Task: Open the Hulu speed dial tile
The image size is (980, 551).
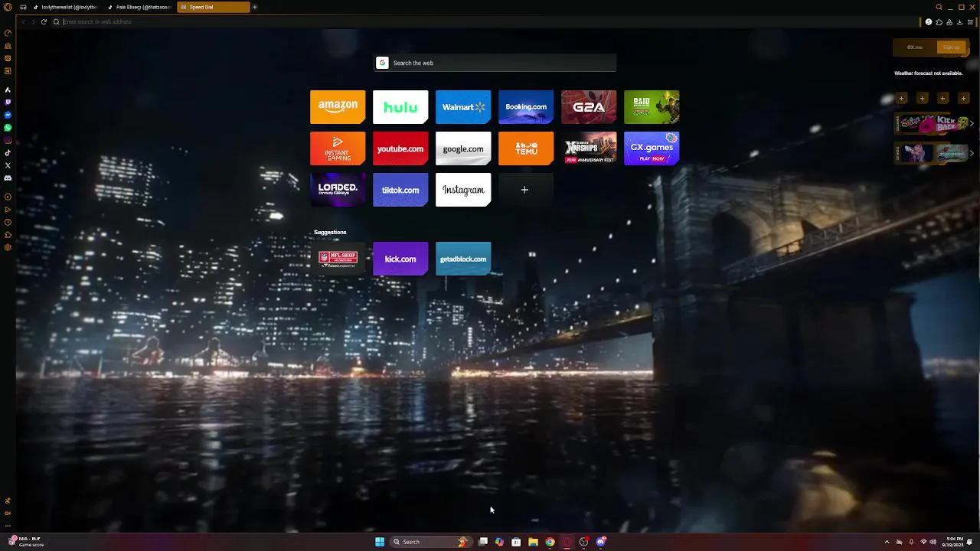Action: click(400, 107)
